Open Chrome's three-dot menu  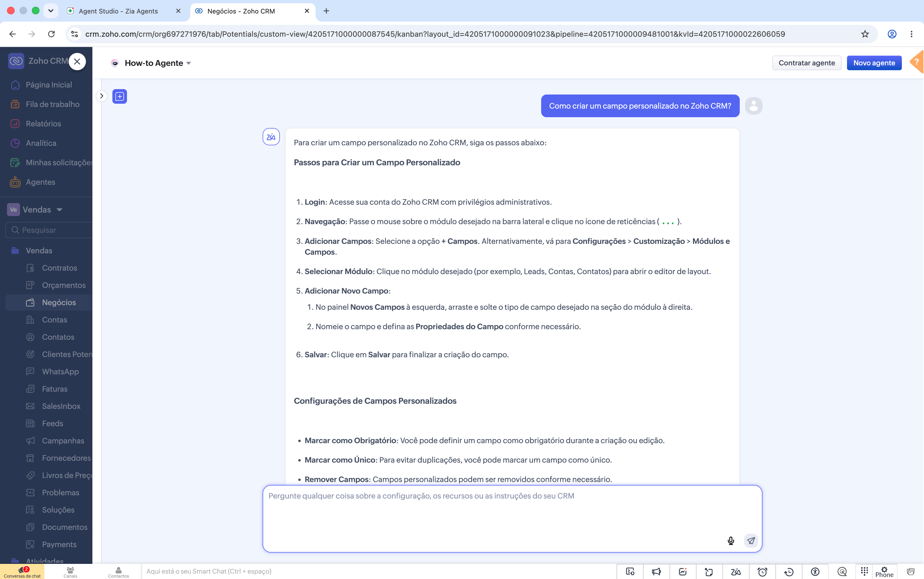(x=911, y=34)
